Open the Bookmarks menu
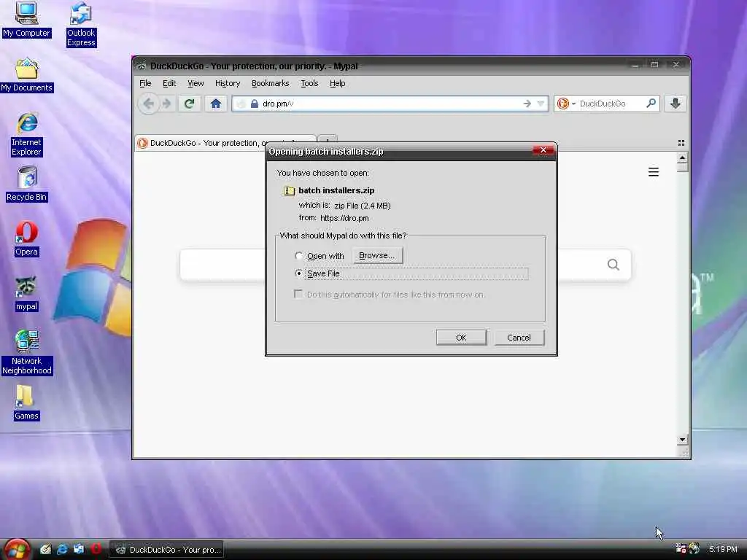Screen dimensions: 747x560 (x=270, y=83)
